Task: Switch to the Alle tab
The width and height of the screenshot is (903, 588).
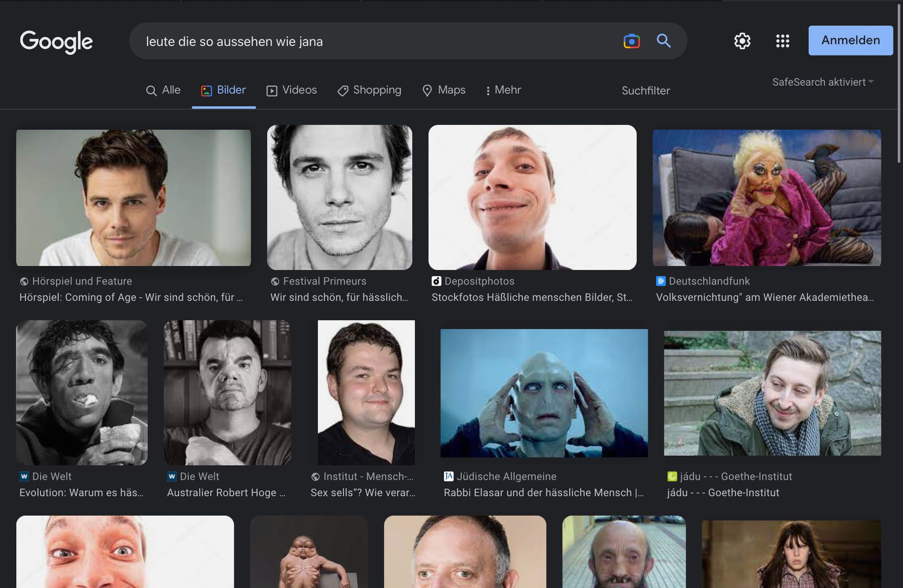Action: (163, 90)
